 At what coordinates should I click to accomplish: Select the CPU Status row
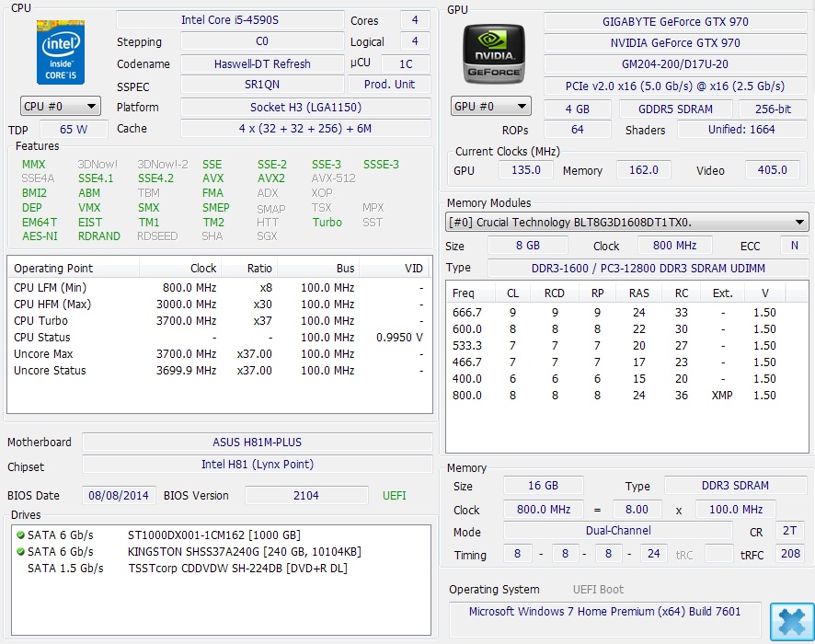pyautogui.click(x=219, y=338)
